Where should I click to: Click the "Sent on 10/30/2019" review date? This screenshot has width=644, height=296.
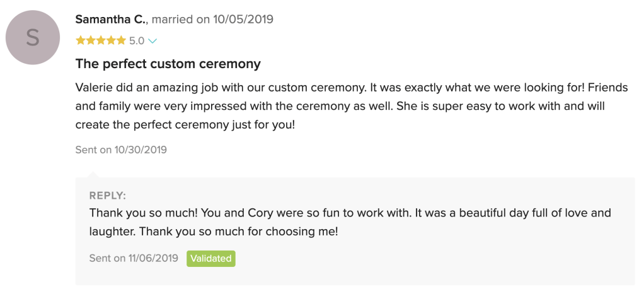(121, 150)
